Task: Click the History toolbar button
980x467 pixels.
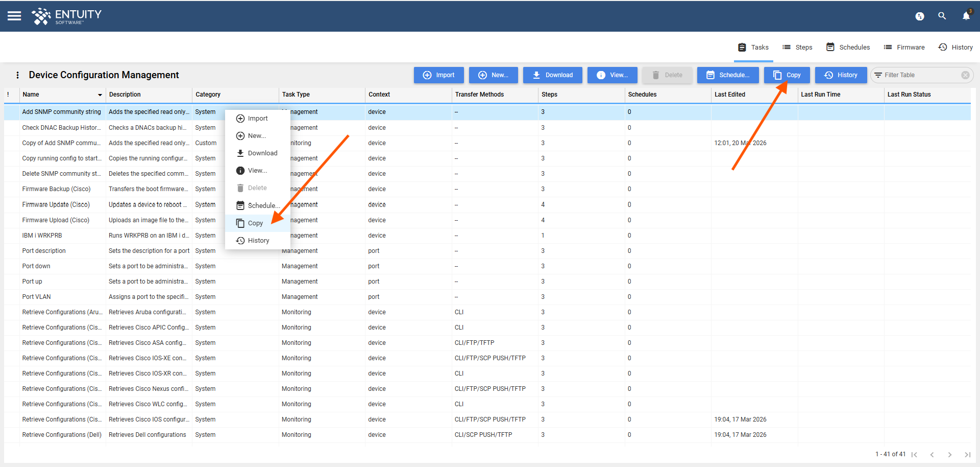Action: point(841,75)
